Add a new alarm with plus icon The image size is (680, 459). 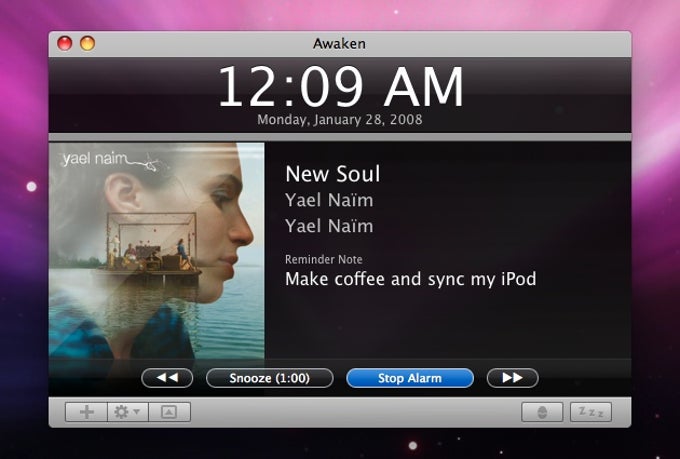pos(86,412)
